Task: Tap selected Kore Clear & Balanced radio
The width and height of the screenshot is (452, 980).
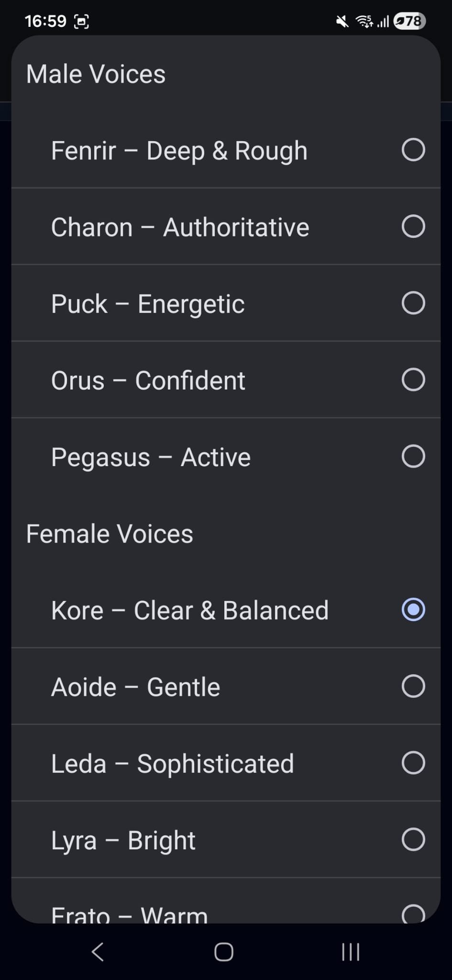Action: pyautogui.click(x=413, y=610)
